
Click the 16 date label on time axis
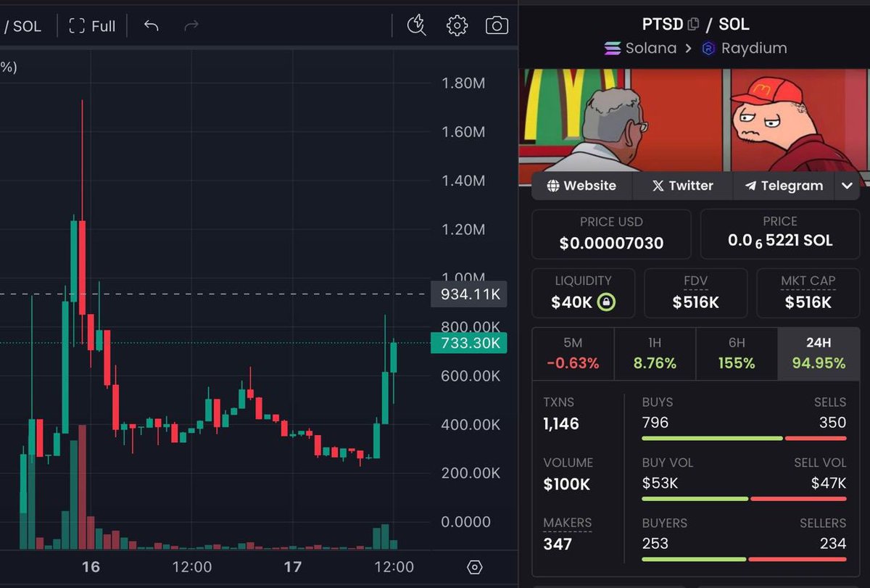[91, 567]
